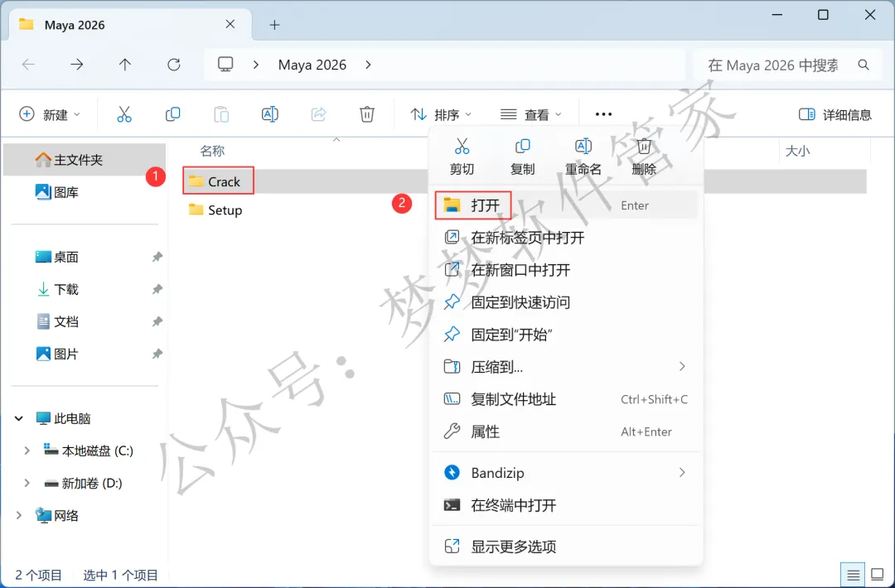Viewport: 895px width, 588px height.
Task: Select 打开 in the context menu
Action: coord(565,205)
